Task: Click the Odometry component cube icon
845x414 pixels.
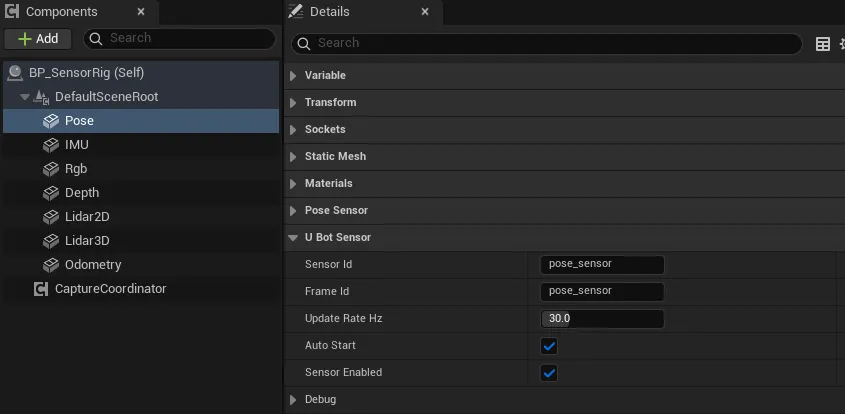Action: 51,265
